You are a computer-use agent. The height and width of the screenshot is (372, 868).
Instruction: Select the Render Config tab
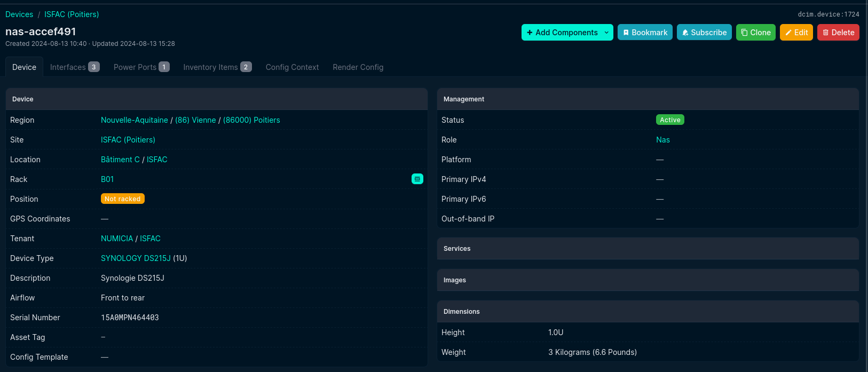click(x=358, y=67)
